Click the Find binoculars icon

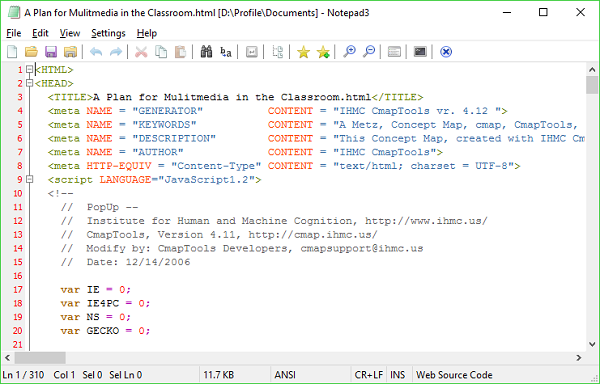pyautogui.click(x=206, y=52)
